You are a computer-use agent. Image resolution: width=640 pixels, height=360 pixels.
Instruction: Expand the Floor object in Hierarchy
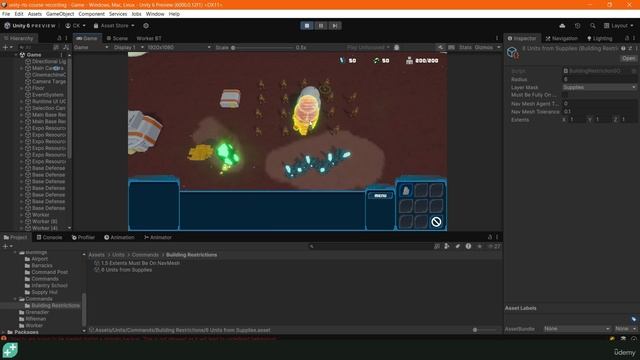pos(21,88)
